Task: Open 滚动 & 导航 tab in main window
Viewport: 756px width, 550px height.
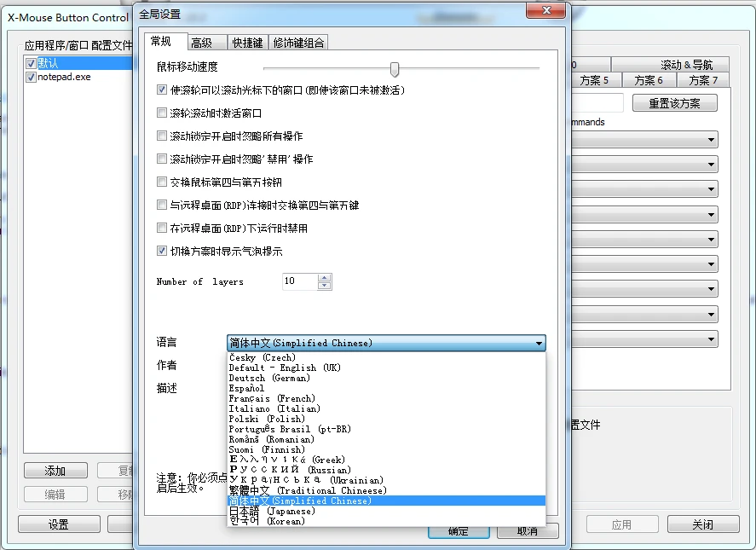Action: coord(670,65)
